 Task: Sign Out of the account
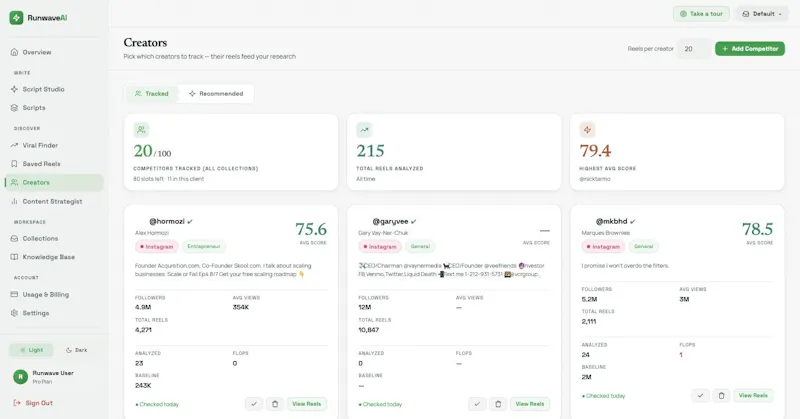pos(33,403)
